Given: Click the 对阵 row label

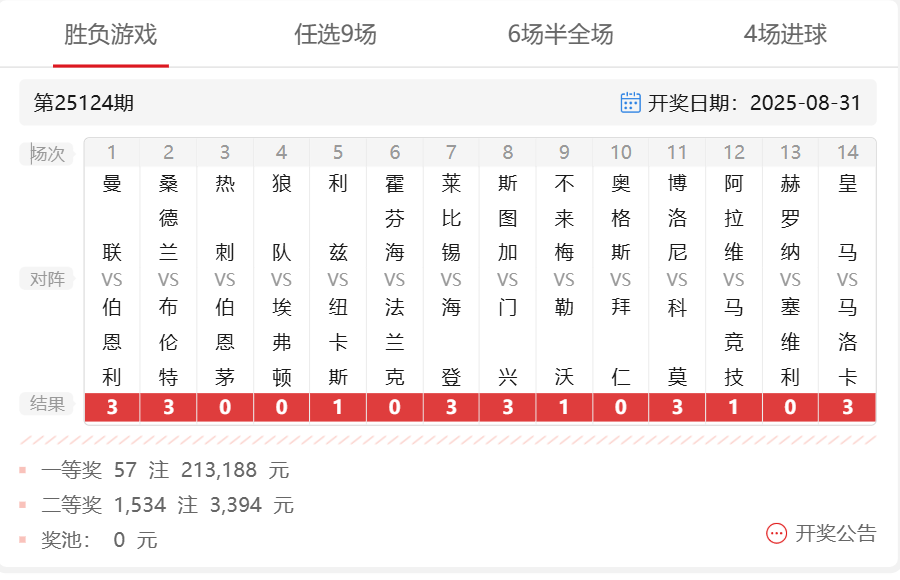Looking at the screenshot, I should (x=47, y=279).
